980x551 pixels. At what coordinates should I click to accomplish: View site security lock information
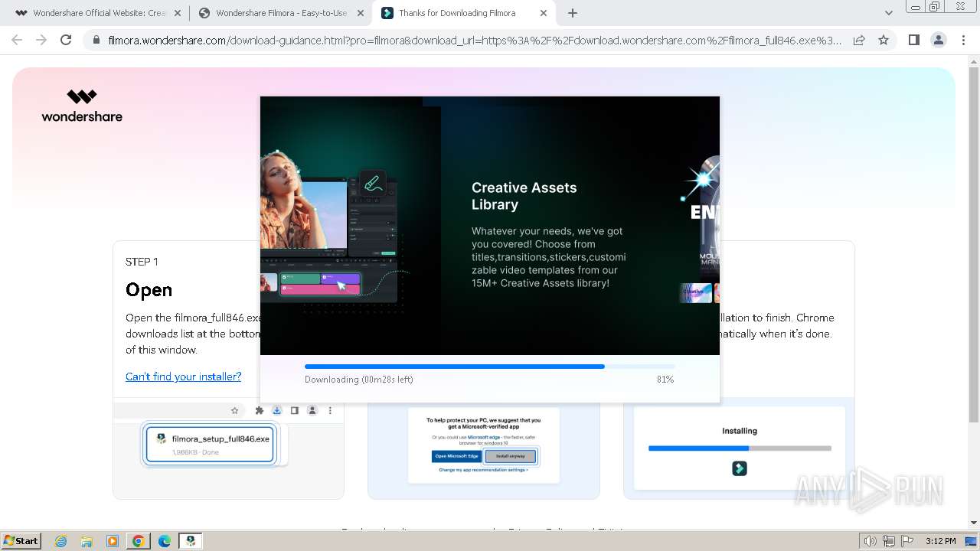point(96,40)
